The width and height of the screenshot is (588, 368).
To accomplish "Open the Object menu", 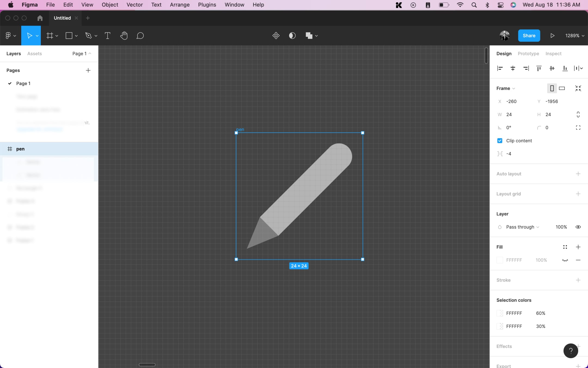I will 110,5.
